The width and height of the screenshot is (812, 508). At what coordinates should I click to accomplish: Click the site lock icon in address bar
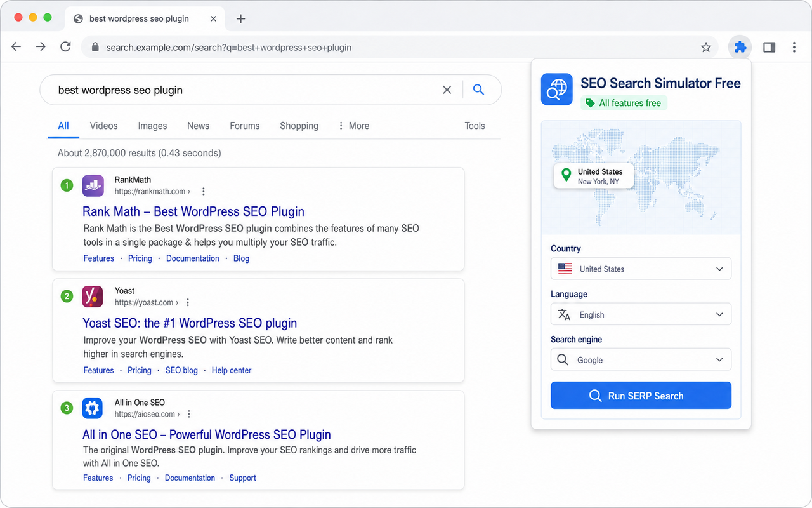[96, 47]
